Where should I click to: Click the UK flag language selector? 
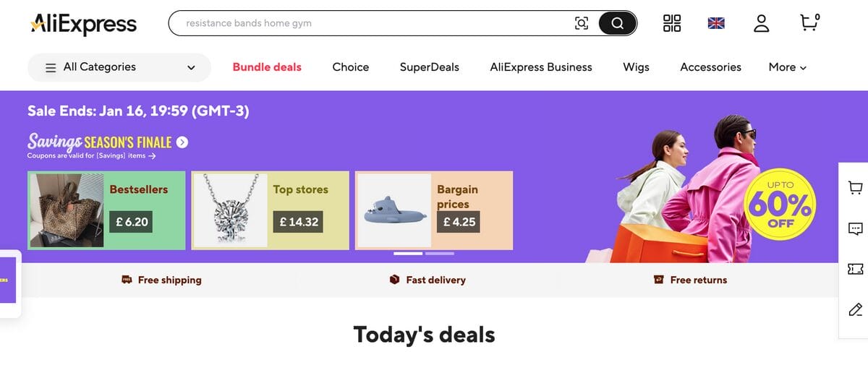point(716,23)
